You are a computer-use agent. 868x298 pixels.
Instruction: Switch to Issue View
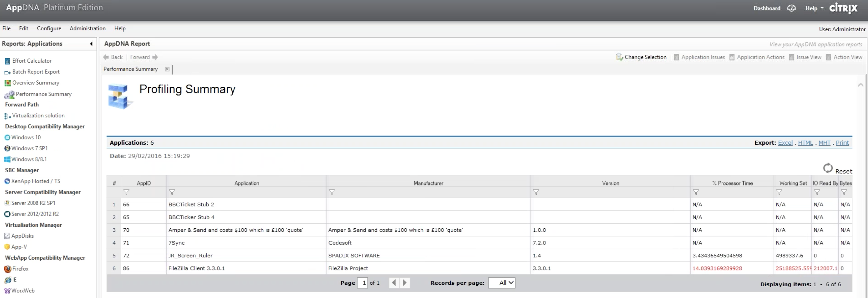(805, 57)
